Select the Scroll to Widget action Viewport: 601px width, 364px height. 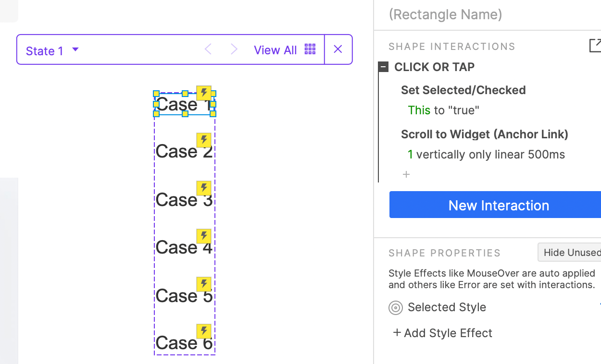click(484, 134)
